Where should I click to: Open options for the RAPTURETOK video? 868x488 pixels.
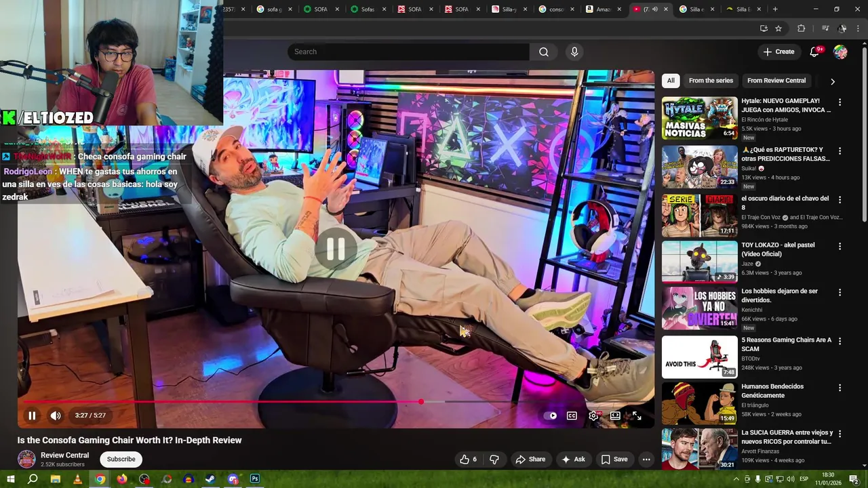840,151
